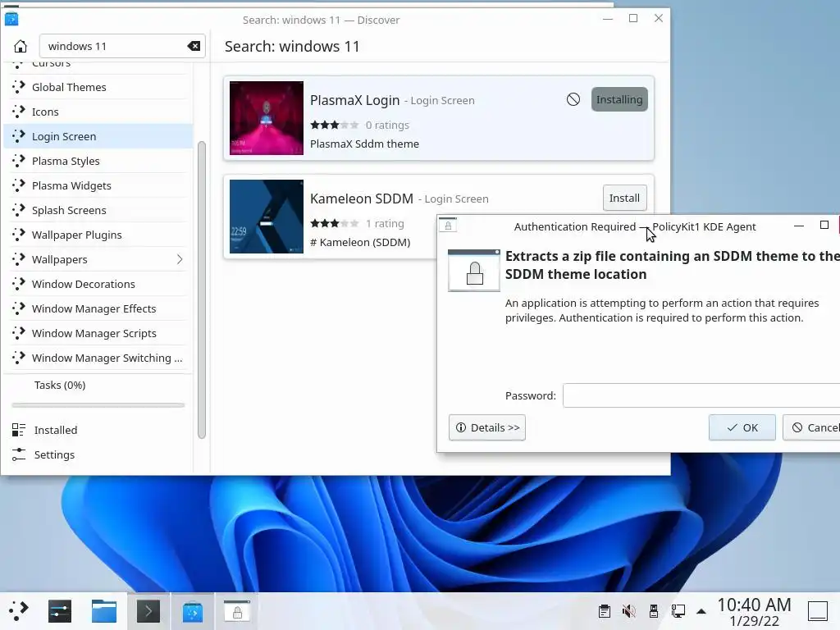Click the password field in authentication dialog

pos(701,395)
